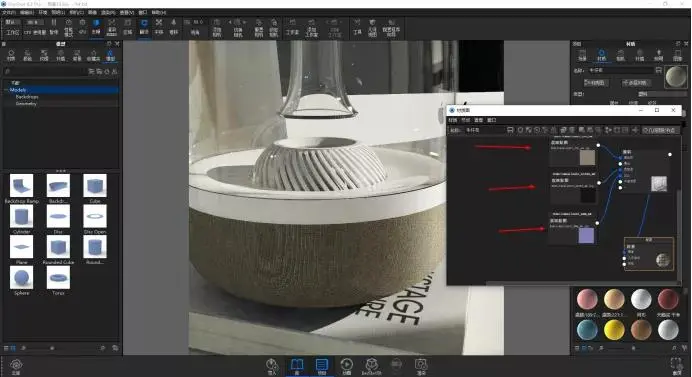Collapse the Models tree node
The width and height of the screenshot is (692, 377).
(6, 90)
